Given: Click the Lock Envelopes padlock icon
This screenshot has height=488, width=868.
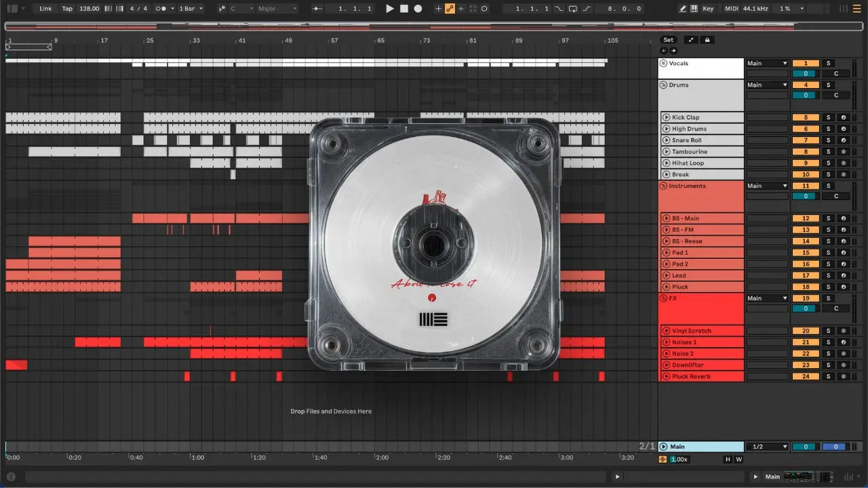Looking at the screenshot, I should pyautogui.click(x=707, y=40).
